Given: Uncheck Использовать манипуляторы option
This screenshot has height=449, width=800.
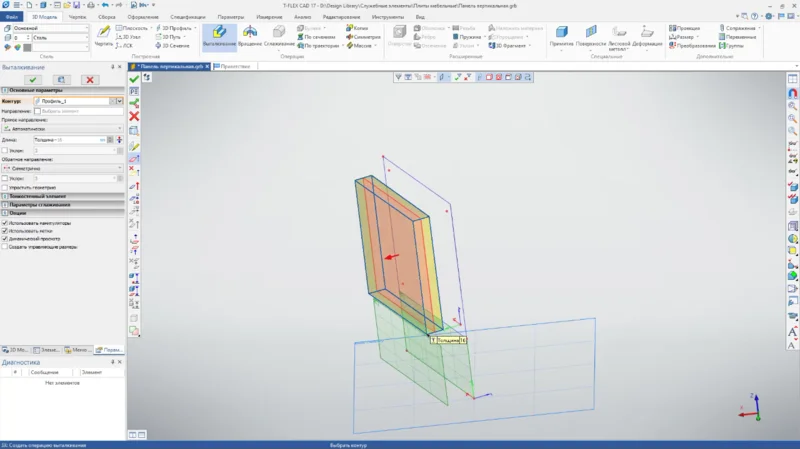Looking at the screenshot, I should (5, 222).
